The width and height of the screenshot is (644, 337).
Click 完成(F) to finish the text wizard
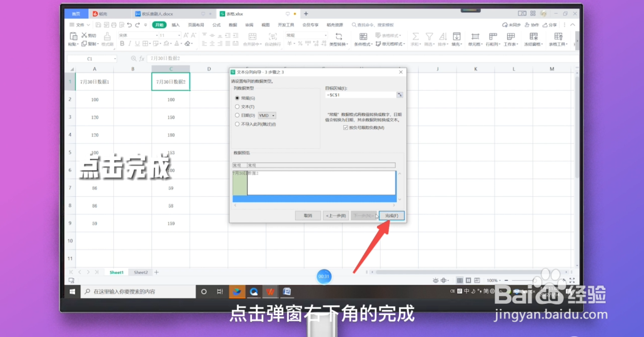391,216
